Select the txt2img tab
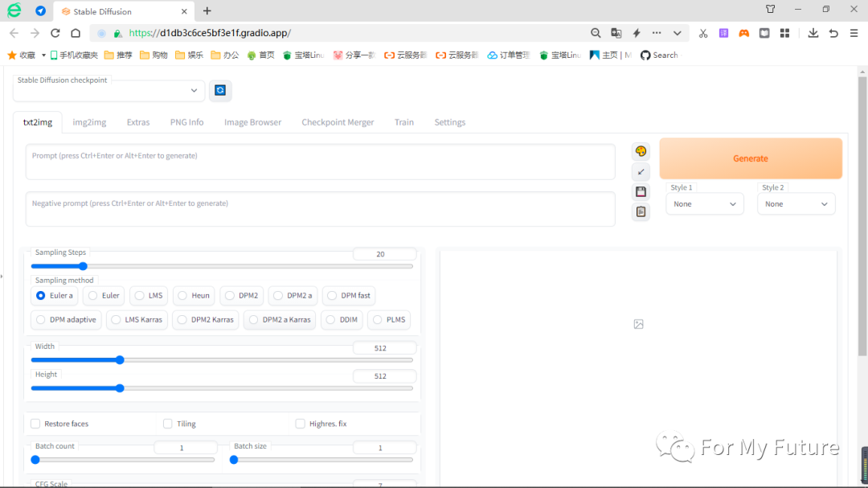Viewport: 868px width, 488px height. click(38, 122)
